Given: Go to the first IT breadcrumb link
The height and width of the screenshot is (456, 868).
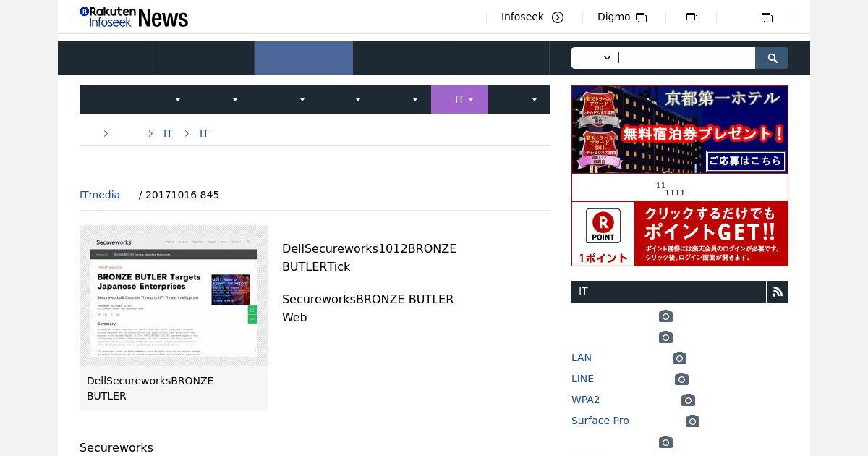Looking at the screenshot, I should click(168, 133).
